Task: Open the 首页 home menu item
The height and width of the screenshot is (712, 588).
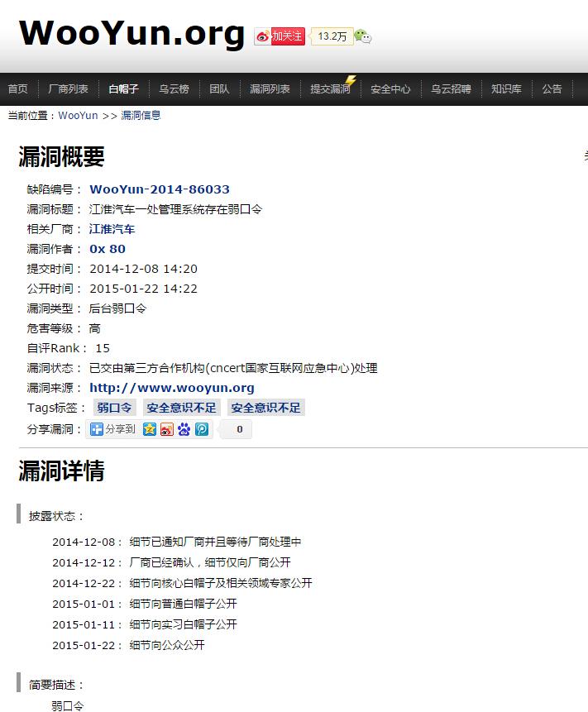Action: click(17, 89)
